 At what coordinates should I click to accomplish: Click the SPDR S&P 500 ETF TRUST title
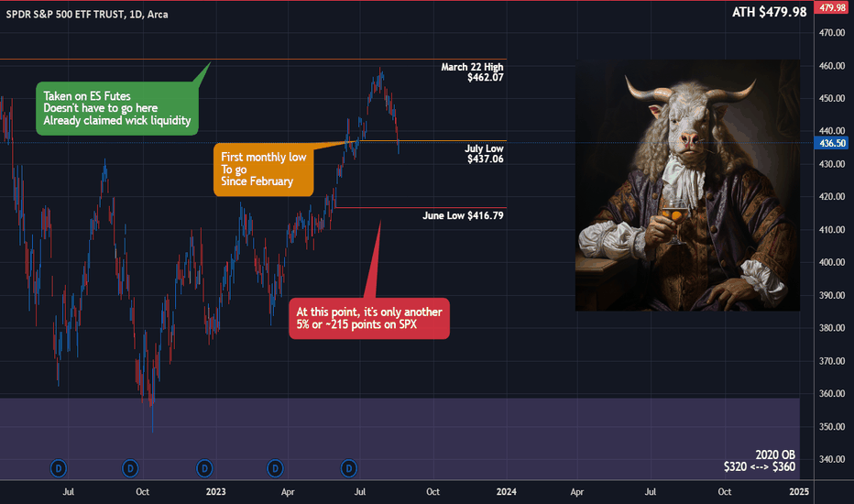click(x=87, y=14)
